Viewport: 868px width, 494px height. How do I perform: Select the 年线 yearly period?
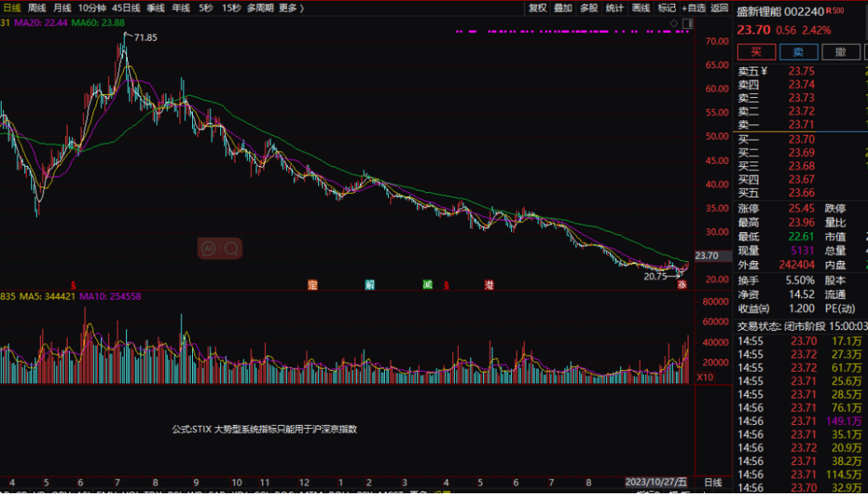181,8
